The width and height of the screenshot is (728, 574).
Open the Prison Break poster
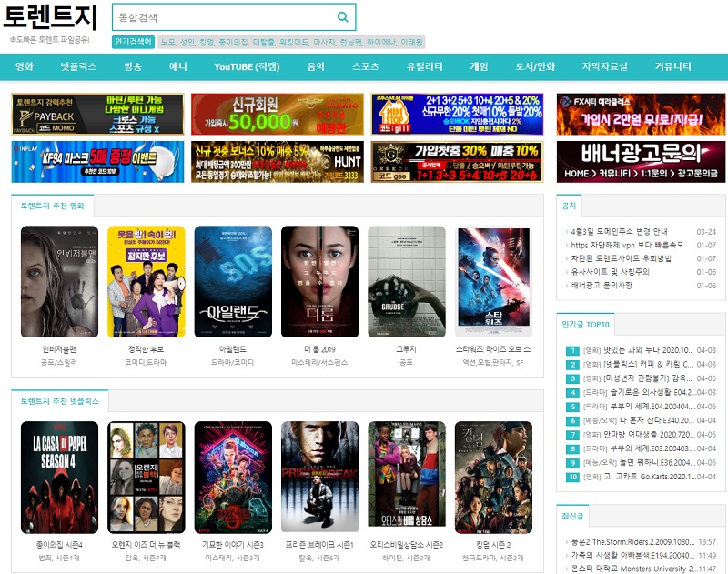click(320, 477)
